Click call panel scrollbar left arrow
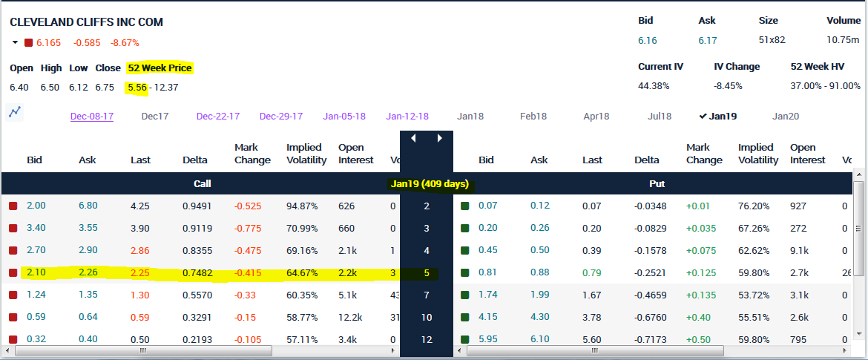 pyautogui.click(x=7, y=351)
